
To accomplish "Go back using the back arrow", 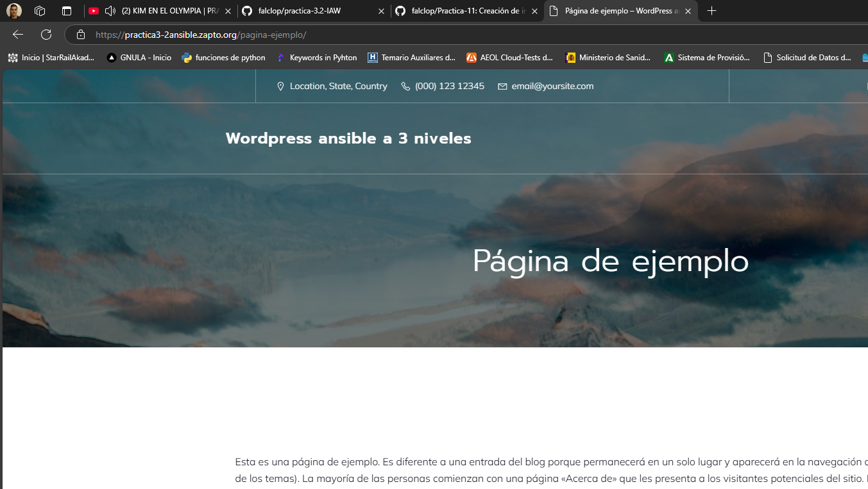I will 18,35.
